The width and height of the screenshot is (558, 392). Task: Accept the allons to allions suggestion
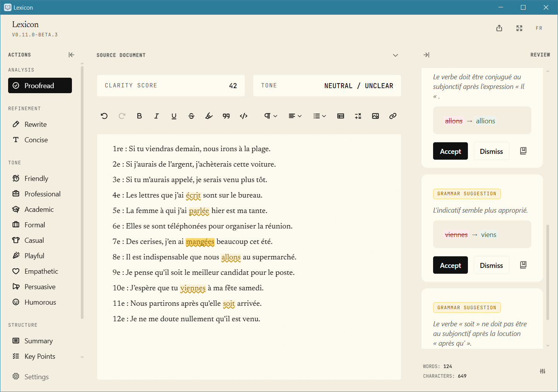click(x=450, y=151)
